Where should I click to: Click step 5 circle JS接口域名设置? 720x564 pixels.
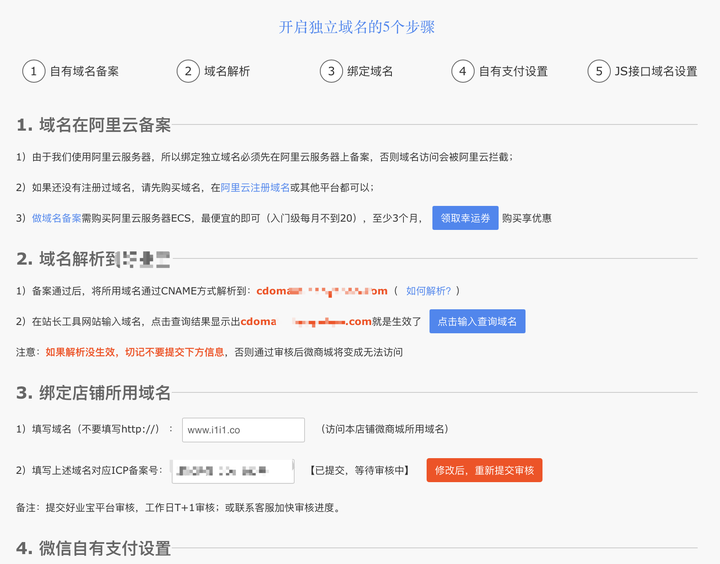[x=599, y=71]
